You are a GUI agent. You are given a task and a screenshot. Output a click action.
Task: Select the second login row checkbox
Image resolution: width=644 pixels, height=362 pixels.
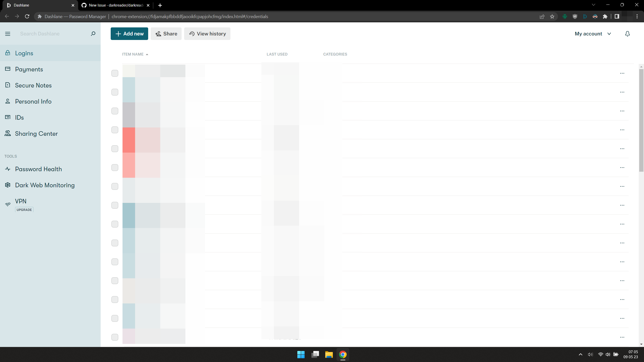coord(115,92)
